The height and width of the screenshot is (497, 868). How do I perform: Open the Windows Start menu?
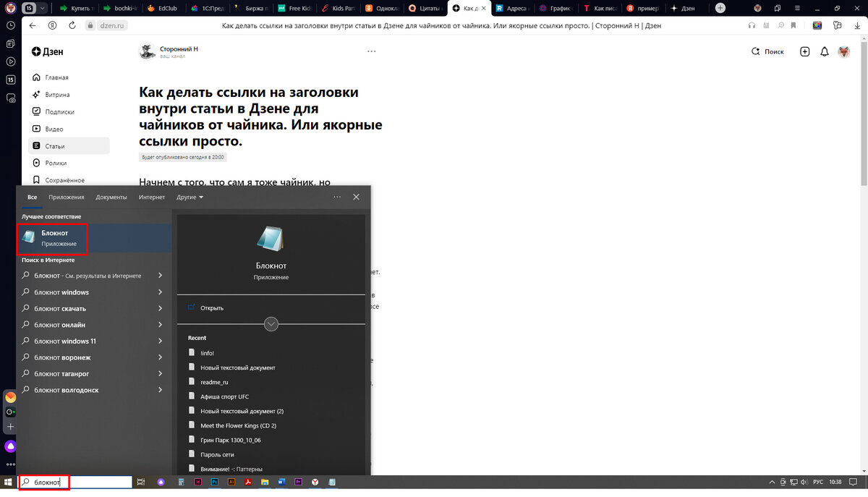[x=8, y=482]
